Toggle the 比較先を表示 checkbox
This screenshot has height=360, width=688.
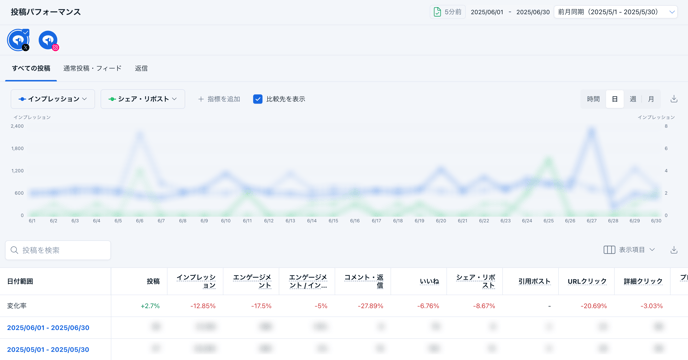click(x=258, y=99)
